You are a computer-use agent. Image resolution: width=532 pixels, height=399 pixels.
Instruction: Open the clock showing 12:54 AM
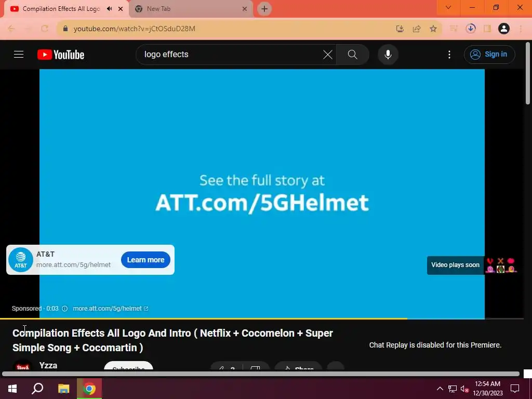(487, 389)
